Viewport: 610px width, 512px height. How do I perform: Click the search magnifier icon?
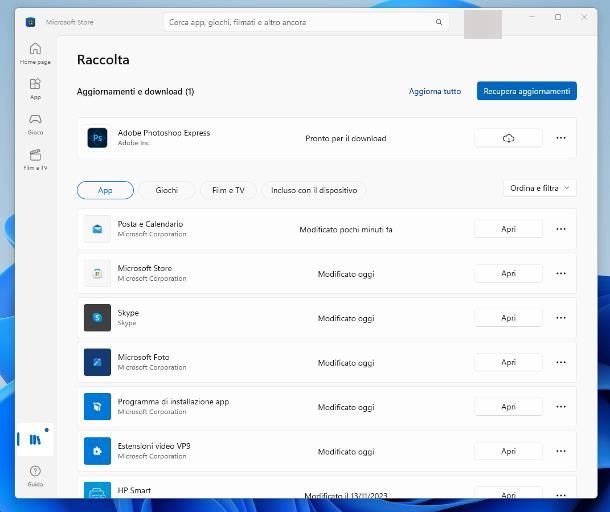439,22
